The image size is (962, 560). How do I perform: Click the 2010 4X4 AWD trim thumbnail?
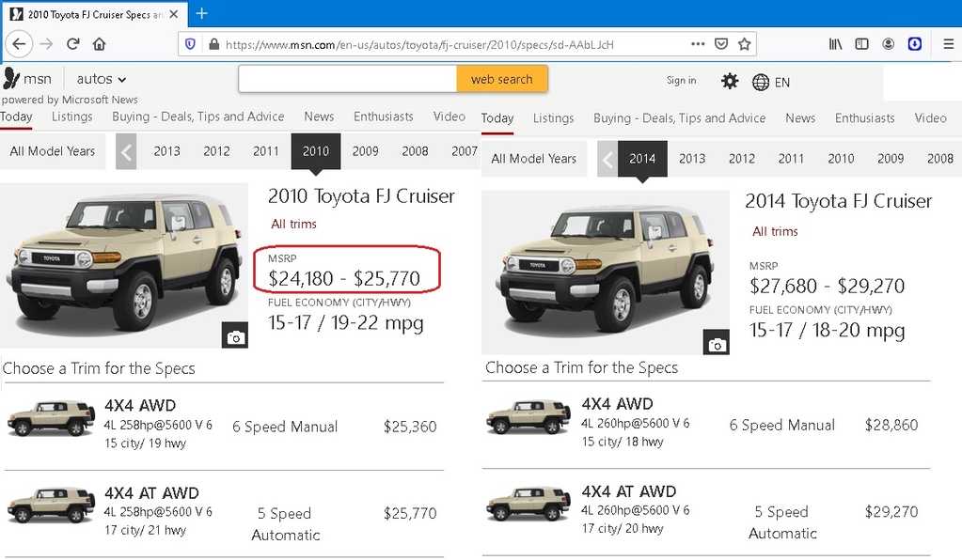point(52,418)
